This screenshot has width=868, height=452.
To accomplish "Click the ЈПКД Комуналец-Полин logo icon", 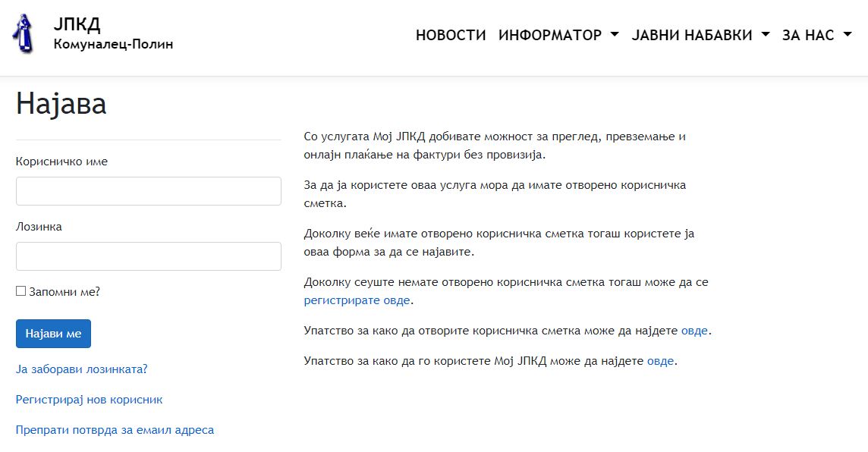I will pyautogui.click(x=24, y=33).
